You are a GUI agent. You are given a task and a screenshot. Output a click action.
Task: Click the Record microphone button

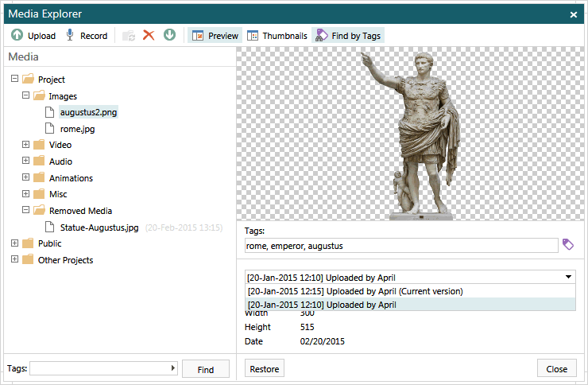tap(87, 36)
